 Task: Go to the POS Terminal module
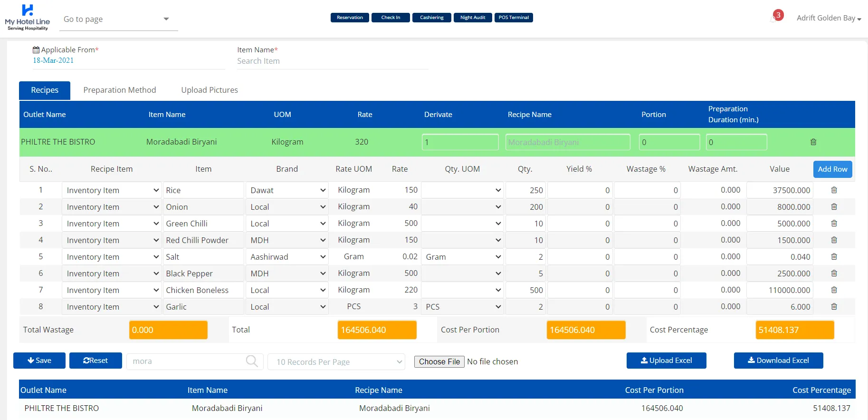pos(514,18)
